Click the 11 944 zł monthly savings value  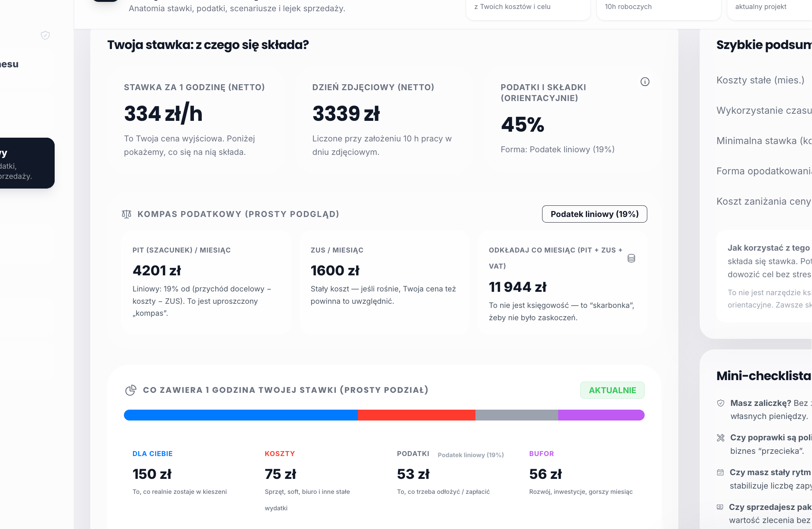pyautogui.click(x=518, y=287)
